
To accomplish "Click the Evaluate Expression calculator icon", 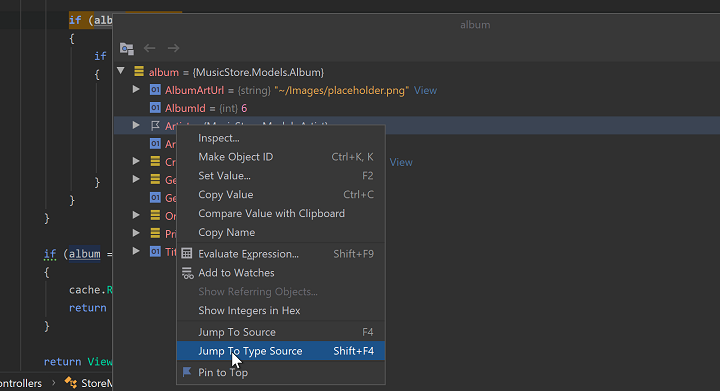I will point(186,253).
